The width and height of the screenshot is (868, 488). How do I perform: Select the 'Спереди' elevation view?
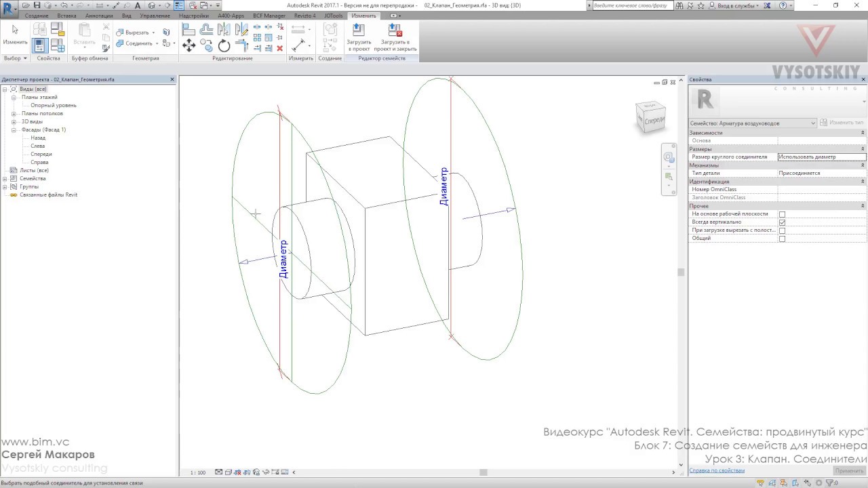(x=41, y=154)
